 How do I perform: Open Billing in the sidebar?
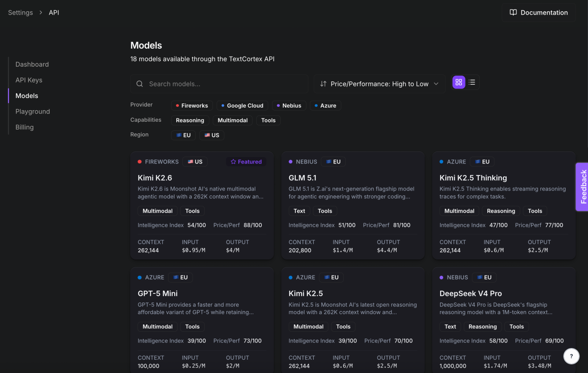(24, 127)
